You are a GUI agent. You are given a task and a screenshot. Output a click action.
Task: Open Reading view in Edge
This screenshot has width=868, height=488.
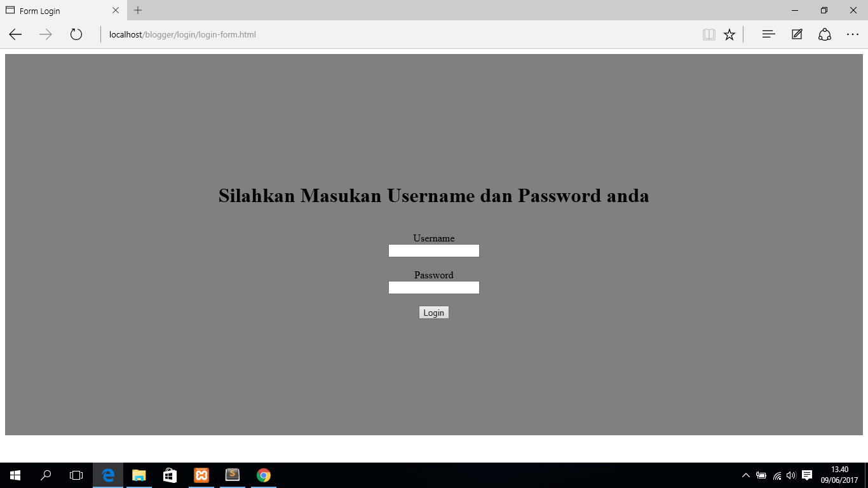(709, 34)
